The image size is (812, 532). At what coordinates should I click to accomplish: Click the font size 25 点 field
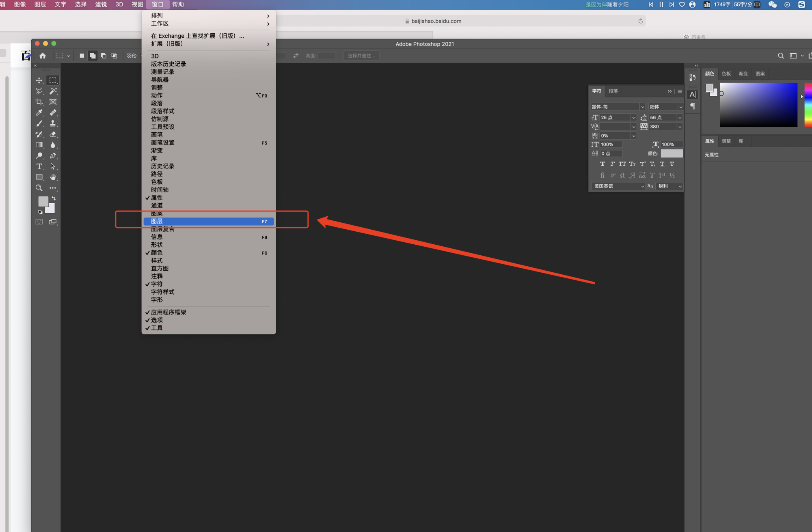[x=615, y=118]
